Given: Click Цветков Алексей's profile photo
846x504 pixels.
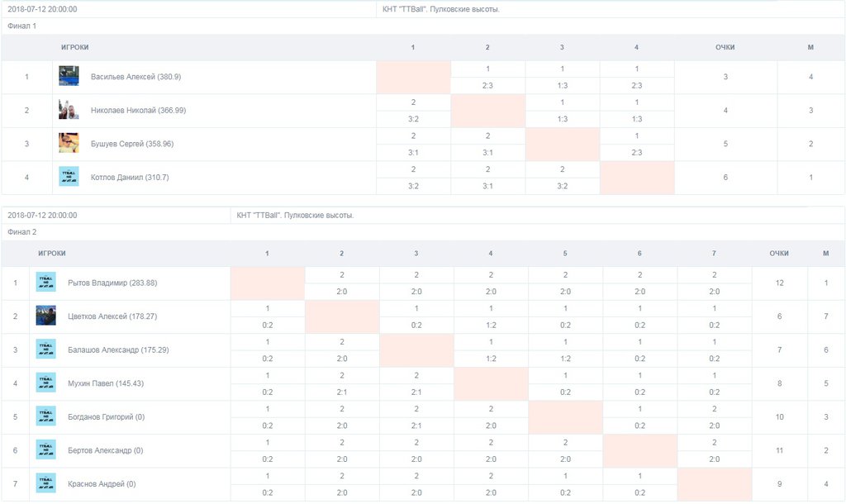Looking at the screenshot, I should (46, 316).
